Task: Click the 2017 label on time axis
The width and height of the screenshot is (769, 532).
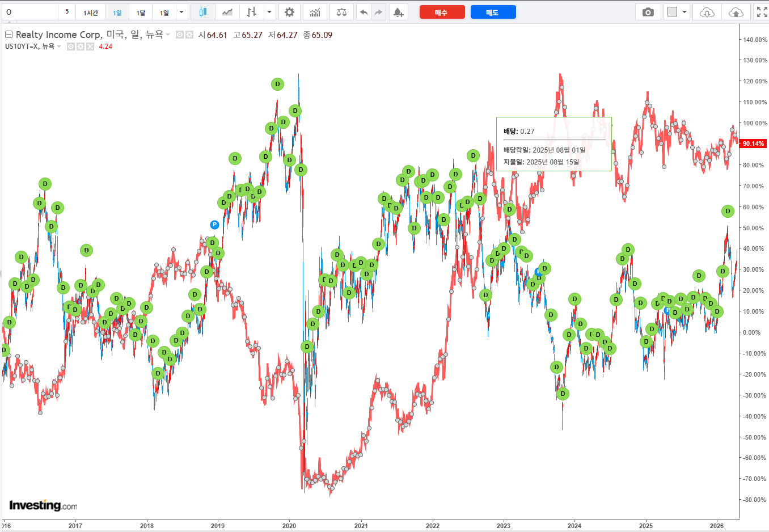Action: click(x=75, y=526)
